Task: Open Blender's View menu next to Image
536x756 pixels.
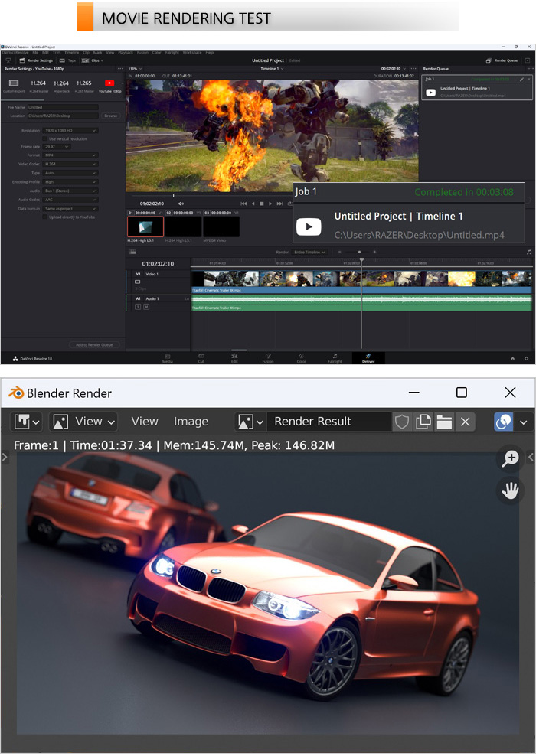Action: point(144,422)
